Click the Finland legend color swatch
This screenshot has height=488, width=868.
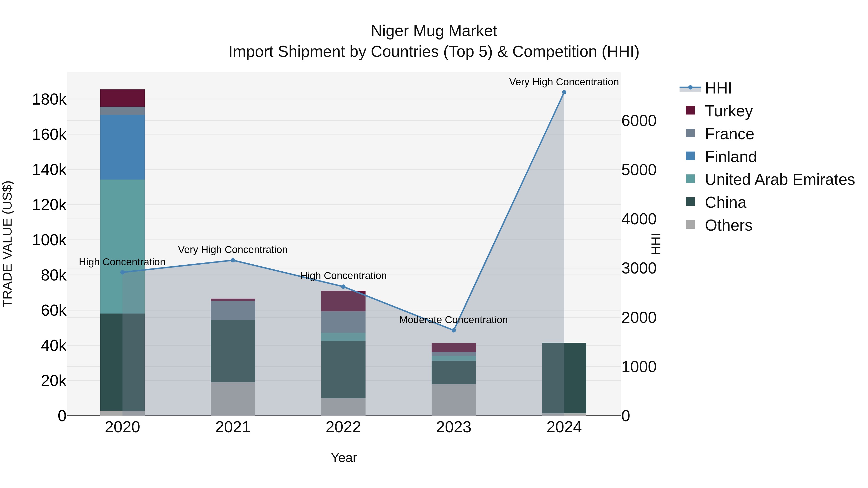click(x=690, y=156)
